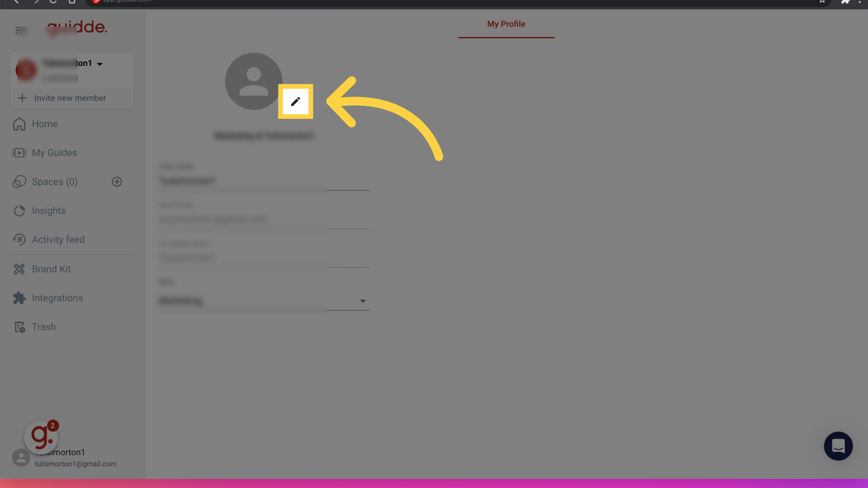Click the Full Name input field
Viewport: 868px width, 488px height.
coord(264,181)
